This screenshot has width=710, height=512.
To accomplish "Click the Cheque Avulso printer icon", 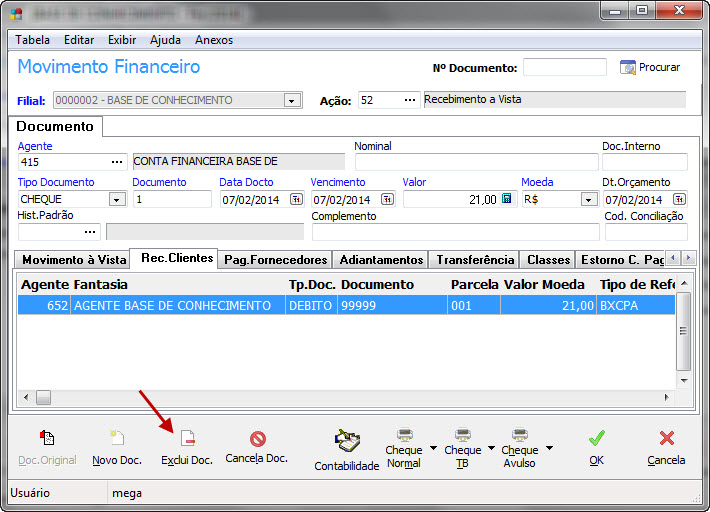I will tap(519, 436).
